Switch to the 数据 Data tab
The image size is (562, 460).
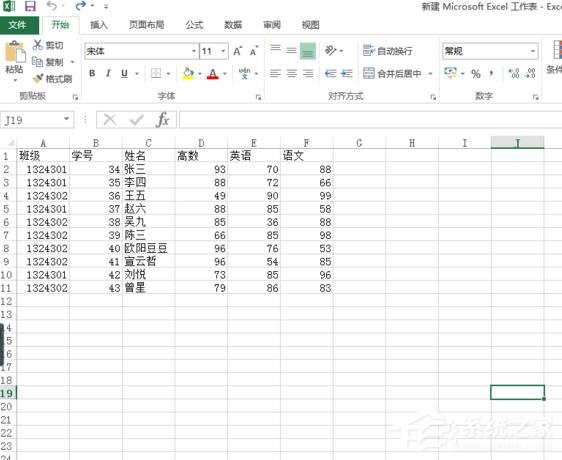[x=233, y=25]
